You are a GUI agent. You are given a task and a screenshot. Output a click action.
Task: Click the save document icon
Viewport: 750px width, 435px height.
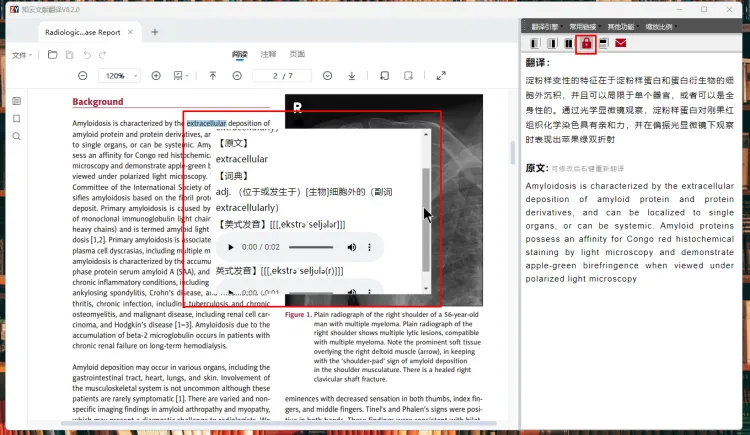tap(69, 55)
